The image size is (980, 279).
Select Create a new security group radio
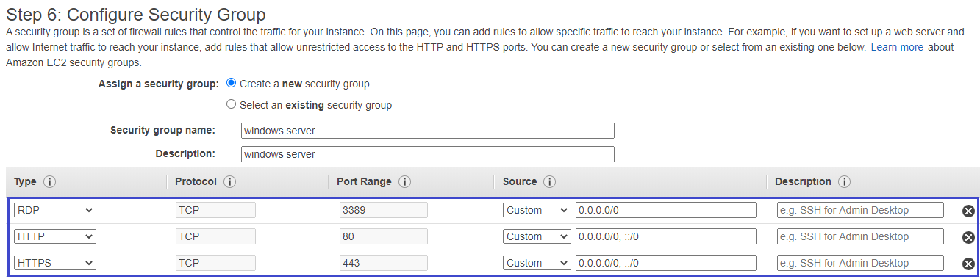click(x=232, y=83)
